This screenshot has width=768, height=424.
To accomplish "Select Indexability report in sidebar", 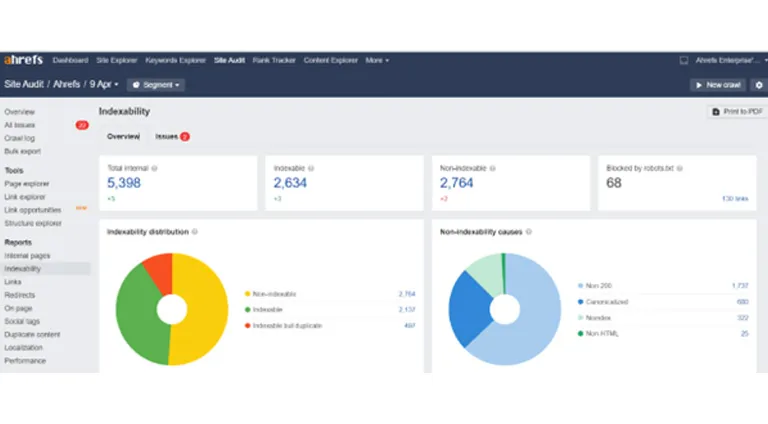I will point(23,269).
